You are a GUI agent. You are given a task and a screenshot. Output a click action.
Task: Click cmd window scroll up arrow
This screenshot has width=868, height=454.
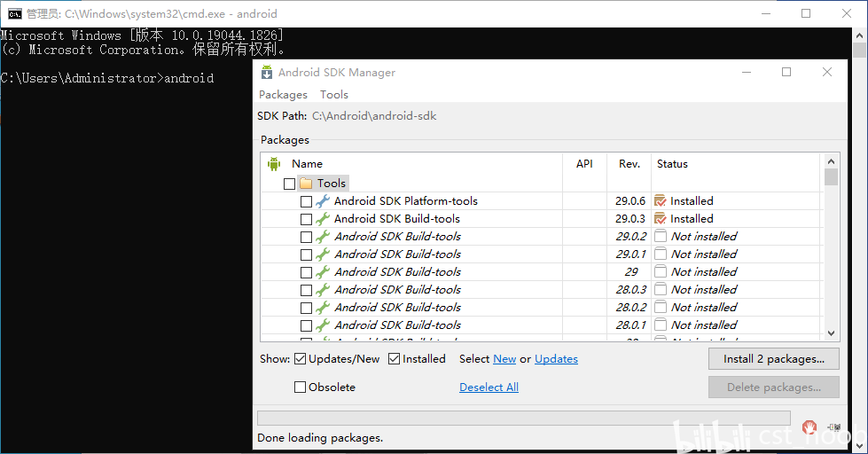pos(859,35)
